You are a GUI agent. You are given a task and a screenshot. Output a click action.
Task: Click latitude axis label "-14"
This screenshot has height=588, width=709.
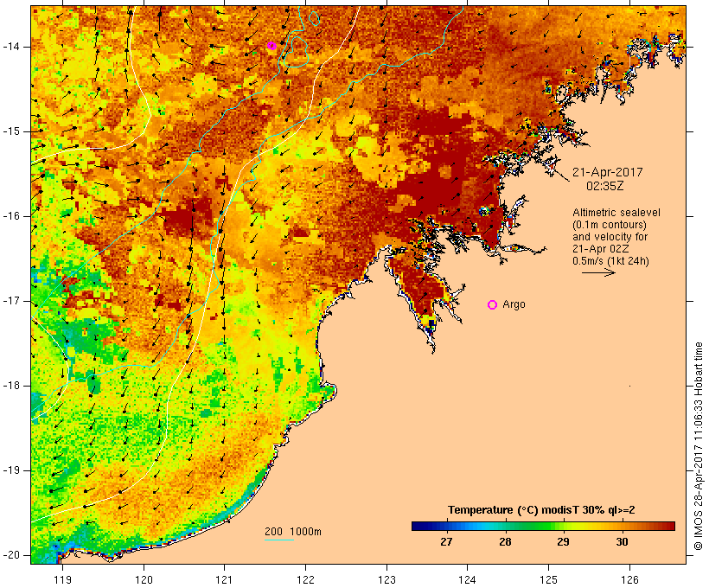coord(10,47)
